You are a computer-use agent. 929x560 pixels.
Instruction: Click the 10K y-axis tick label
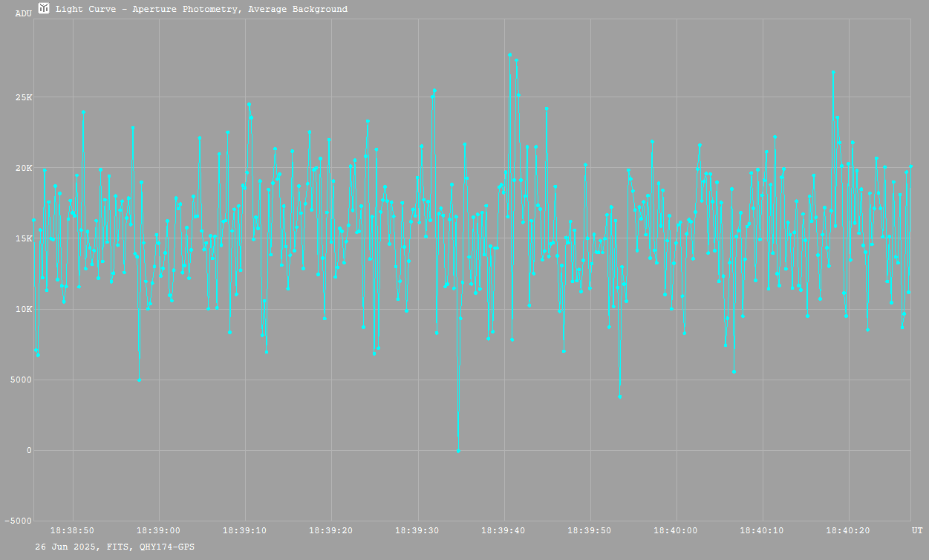23,309
